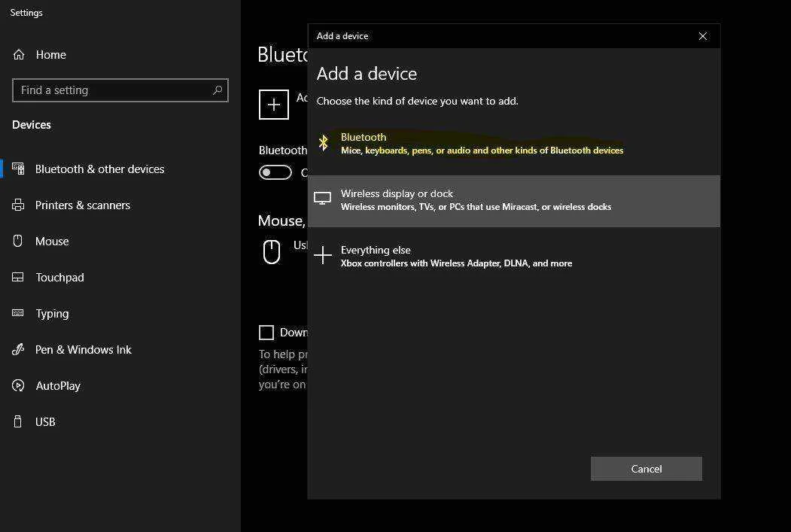Choose Wireless display or dock option
The height and width of the screenshot is (532, 791).
pos(514,201)
